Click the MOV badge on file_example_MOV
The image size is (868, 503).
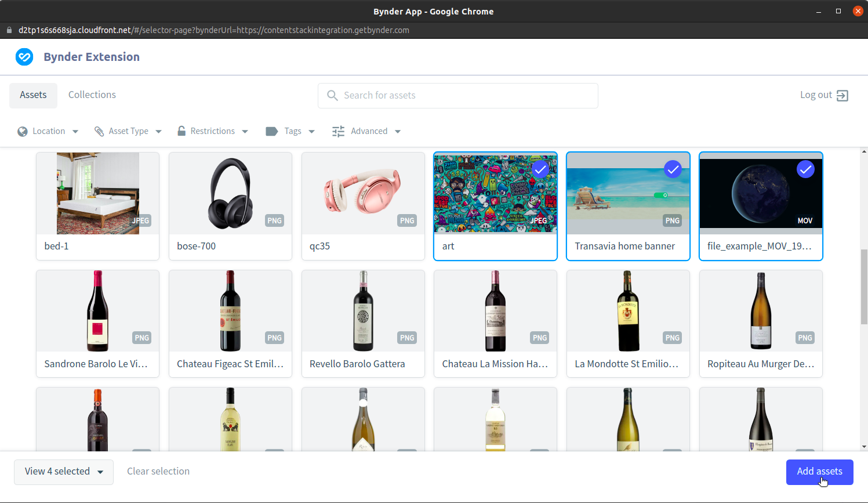point(805,220)
